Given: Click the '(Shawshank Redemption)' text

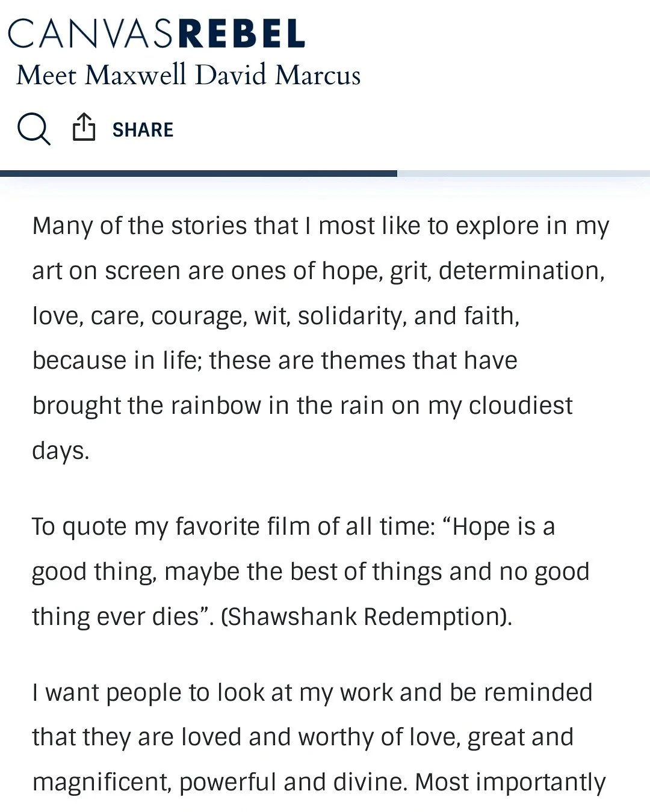Looking at the screenshot, I should 367,617.
